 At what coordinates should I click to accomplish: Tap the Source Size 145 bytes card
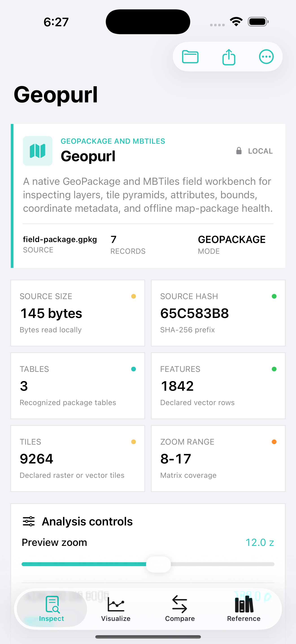(78, 313)
